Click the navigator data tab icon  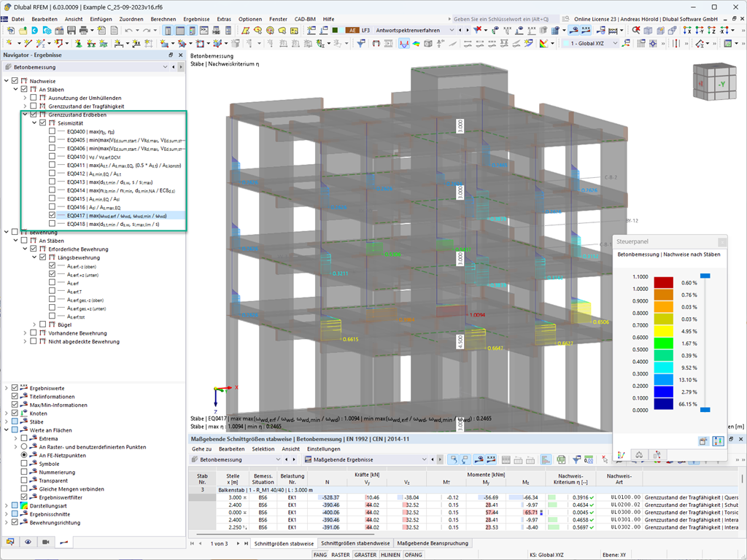[10, 542]
